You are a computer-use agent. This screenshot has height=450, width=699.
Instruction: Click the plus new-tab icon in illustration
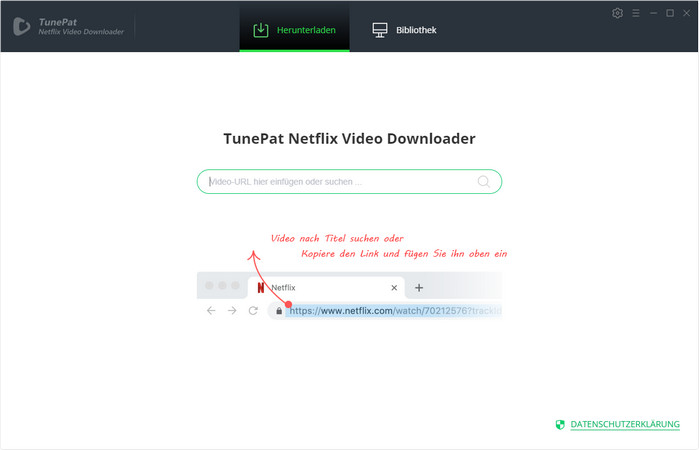[419, 287]
